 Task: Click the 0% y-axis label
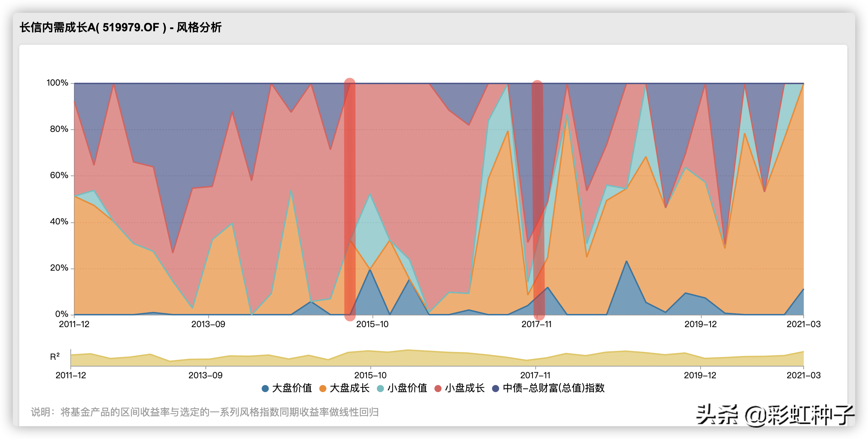pos(61,314)
